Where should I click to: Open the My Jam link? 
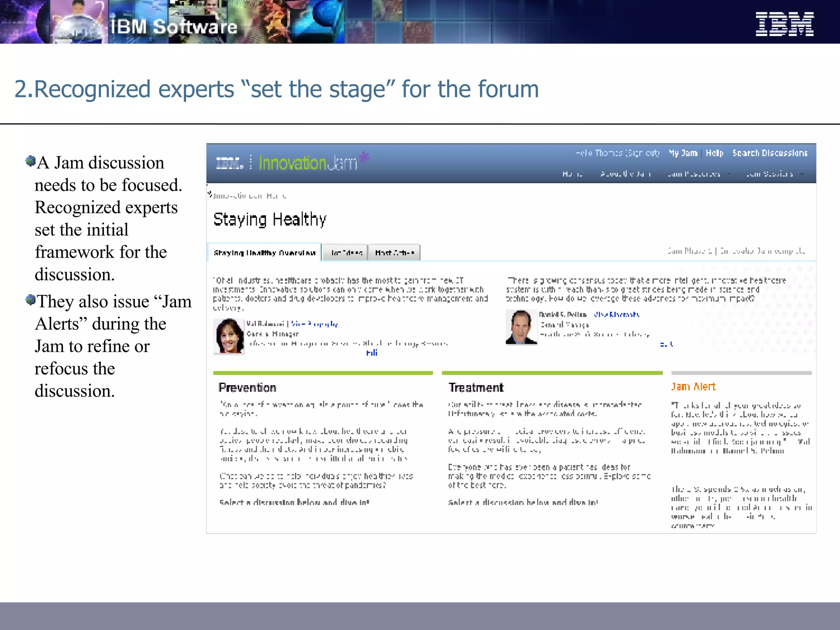click(x=683, y=153)
